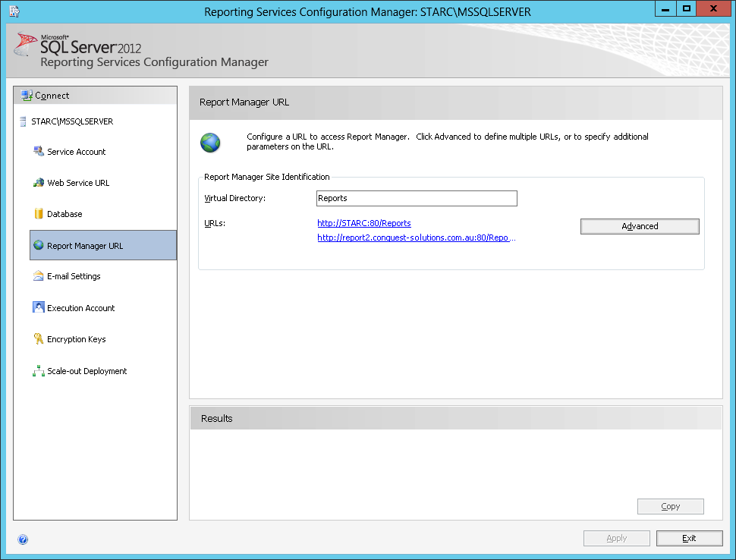Open the Web Service URL page

pos(78,183)
